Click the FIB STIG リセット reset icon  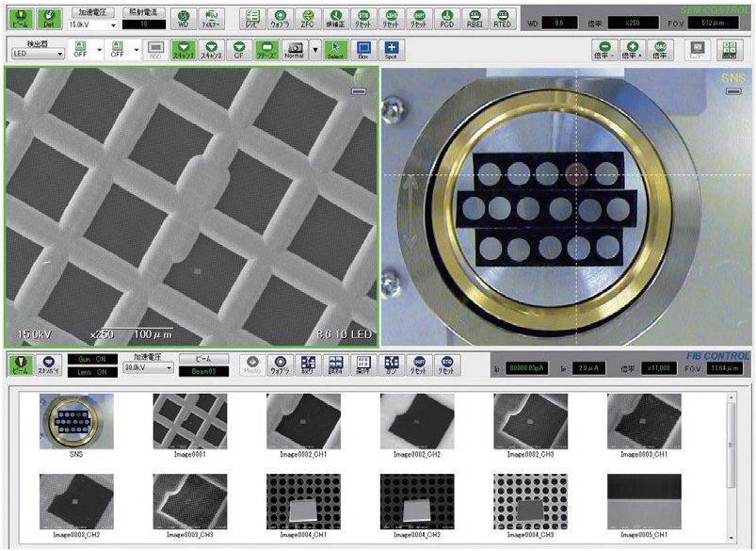click(446, 365)
